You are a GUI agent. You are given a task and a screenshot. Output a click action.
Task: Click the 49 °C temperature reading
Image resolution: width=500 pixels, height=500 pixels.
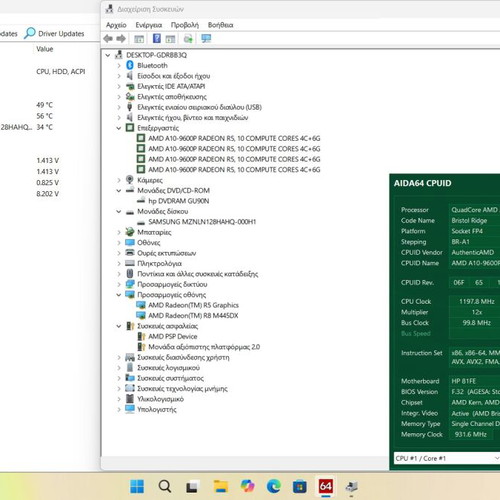point(44,105)
